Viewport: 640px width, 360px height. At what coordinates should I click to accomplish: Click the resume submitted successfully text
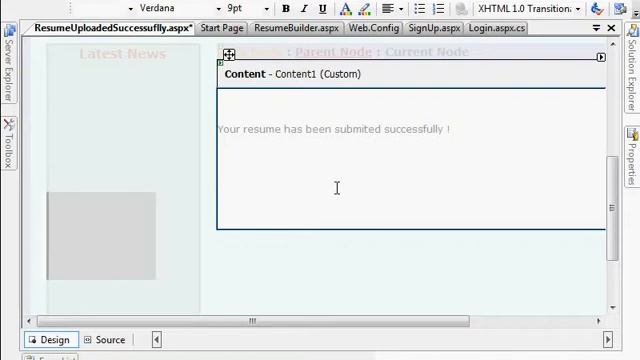(333, 129)
